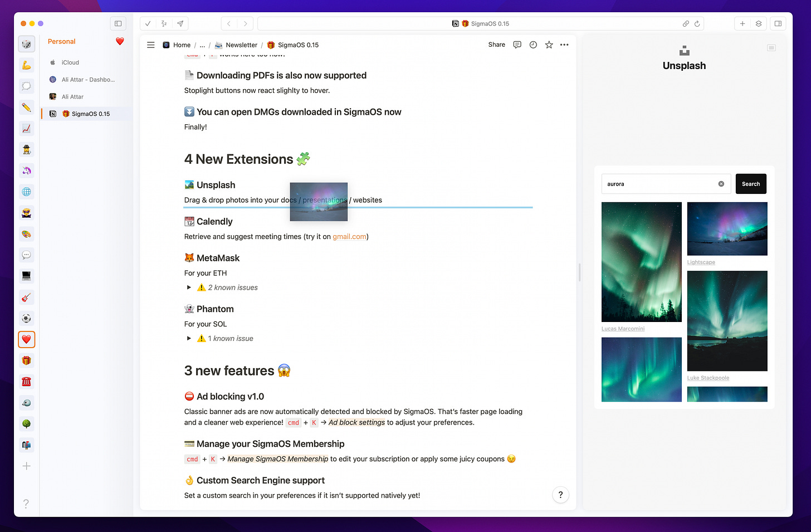Image resolution: width=811 pixels, height=532 pixels.
Task: Open the soccer ball workspace
Action: click(26, 318)
